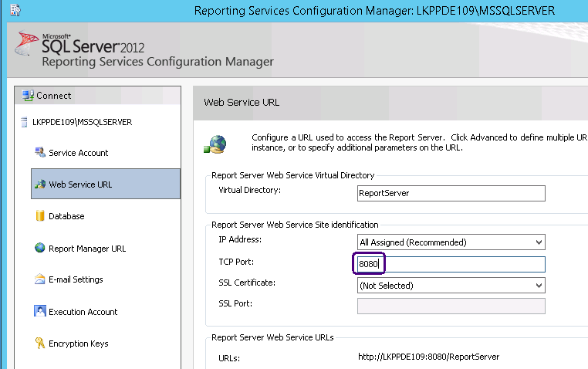The width and height of the screenshot is (588, 369).
Task: Go to the Database page
Action: point(66,216)
